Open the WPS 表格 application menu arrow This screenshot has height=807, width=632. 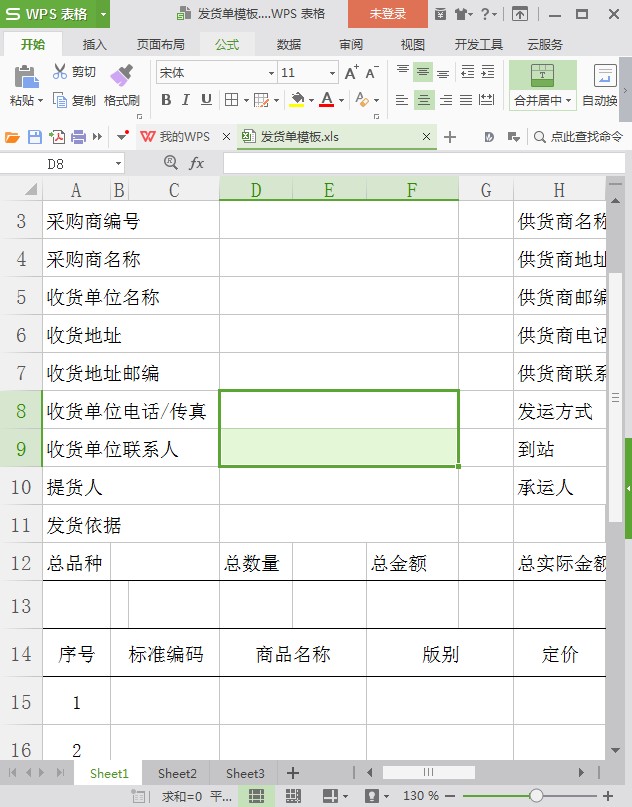103,14
